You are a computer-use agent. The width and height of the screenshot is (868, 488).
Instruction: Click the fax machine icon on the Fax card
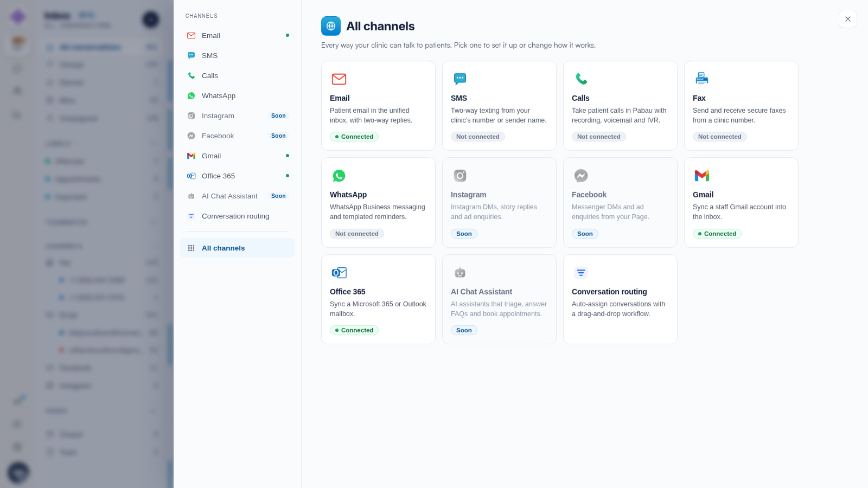[x=702, y=79]
